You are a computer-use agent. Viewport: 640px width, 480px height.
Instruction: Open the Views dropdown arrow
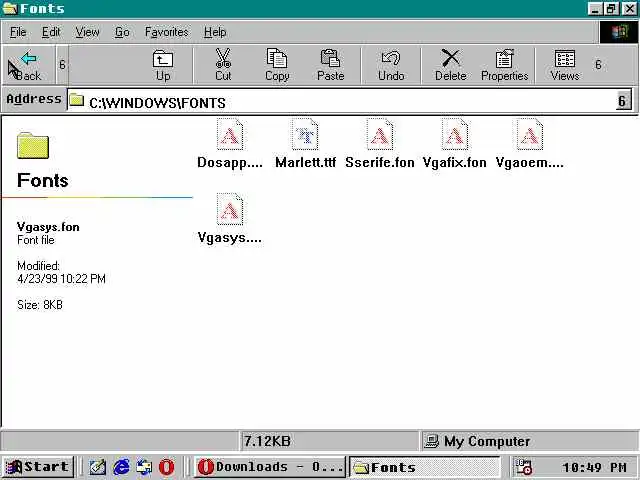(x=598, y=65)
